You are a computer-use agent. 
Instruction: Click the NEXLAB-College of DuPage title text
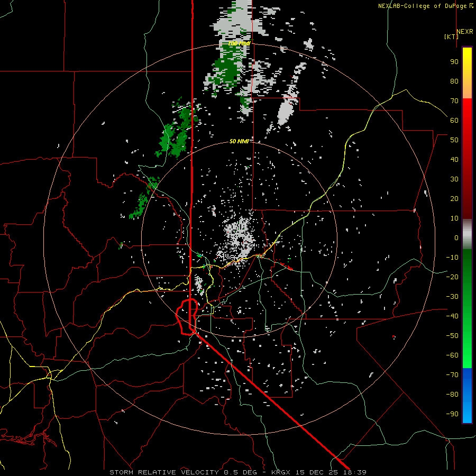pos(422,6)
